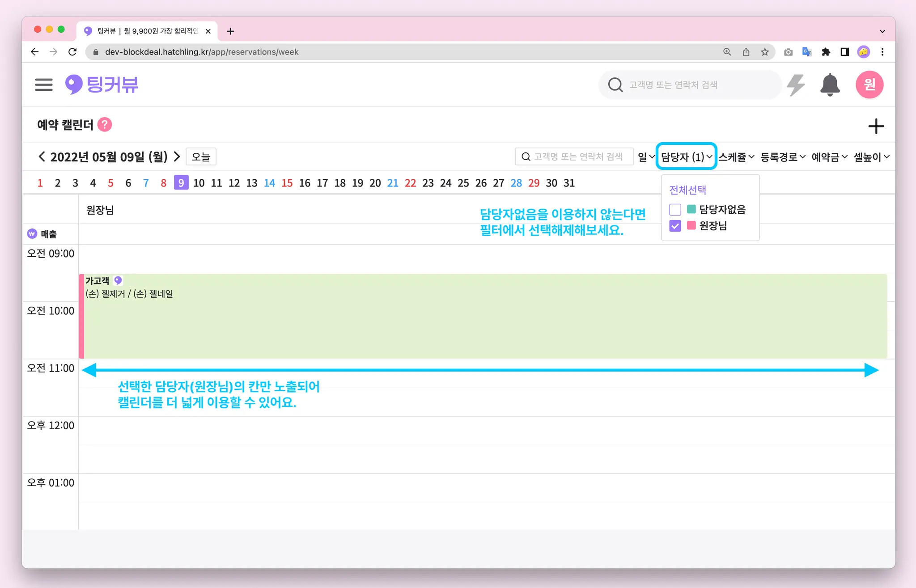The height and width of the screenshot is (588, 916).
Task: Go to next day arrow
Action: pyautogui.click(x=177, y=157)
